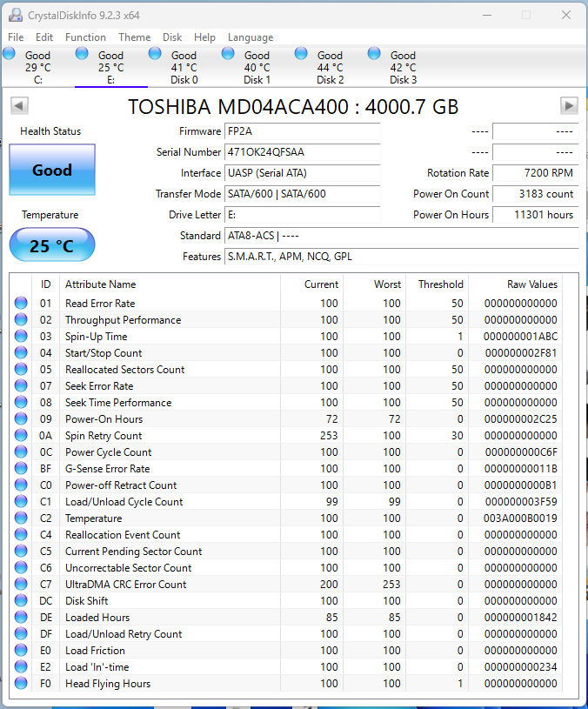Open the Theme menu
Screen dimensions: 588x709
[x=135, y=37]
